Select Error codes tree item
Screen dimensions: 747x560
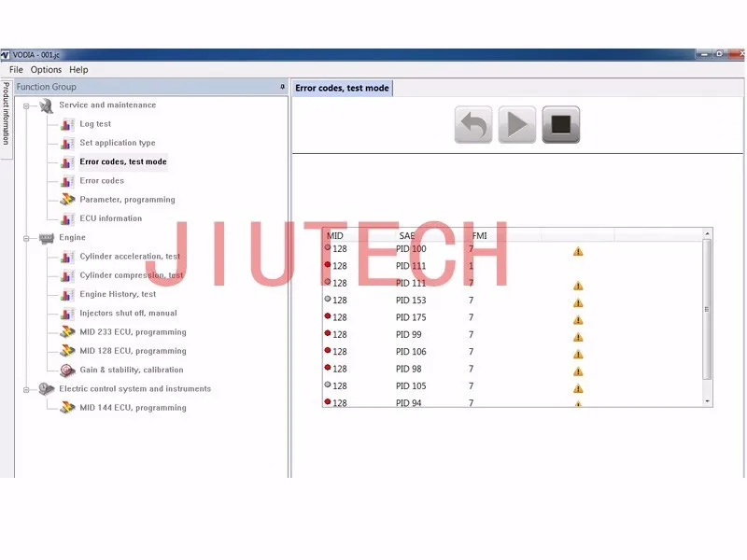[102, 180]
